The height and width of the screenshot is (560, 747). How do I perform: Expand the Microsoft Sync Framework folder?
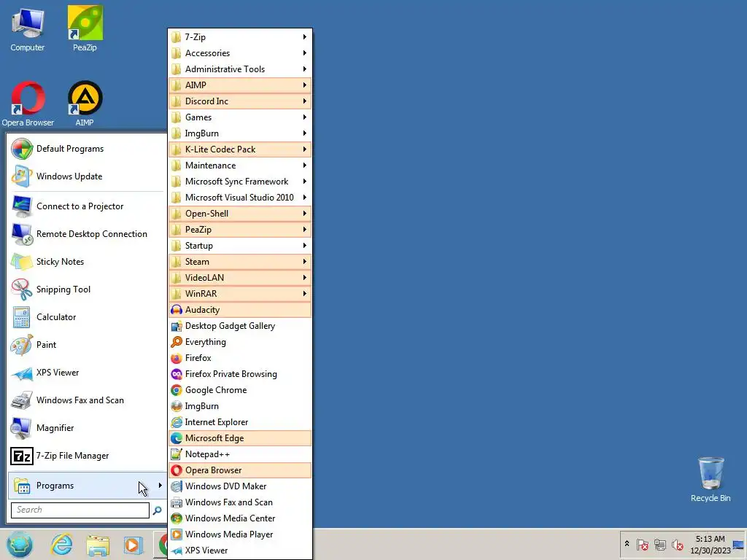coord(240,182)
